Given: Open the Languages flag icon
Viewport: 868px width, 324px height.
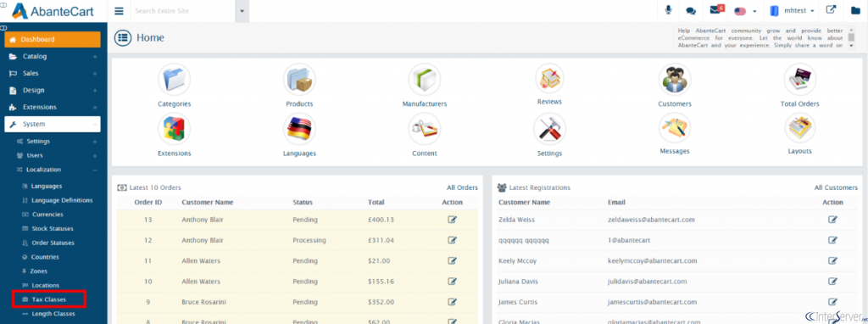Looking at the screenshot, I should click(x=299, y=129).
